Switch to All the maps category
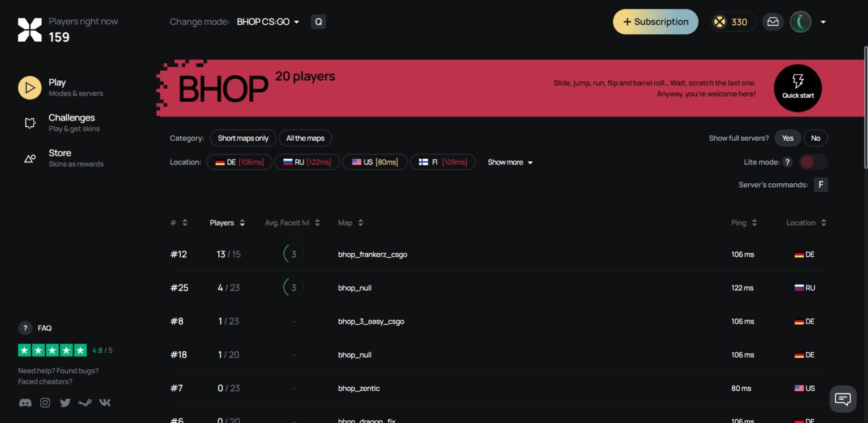868x423 pixels. pyautogui.click(x=305, y=138)
